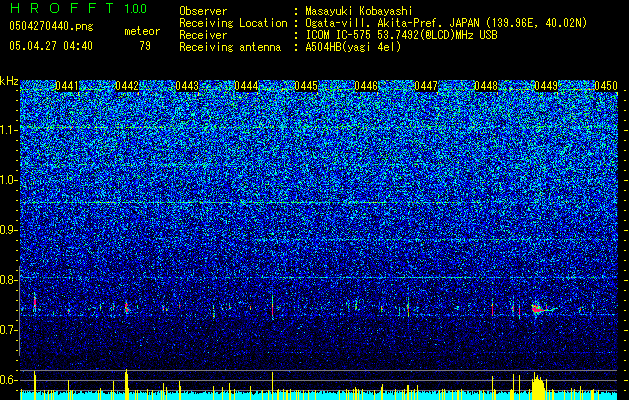Click the 0449 time marker
Image resolution: width=629 pixels, height=400 pixels.
[546, 86]
